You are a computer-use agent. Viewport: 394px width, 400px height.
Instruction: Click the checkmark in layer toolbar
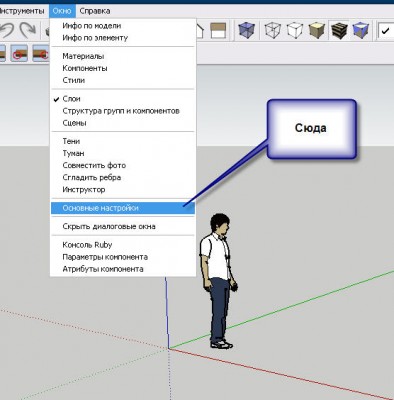(x=386, y=31)
